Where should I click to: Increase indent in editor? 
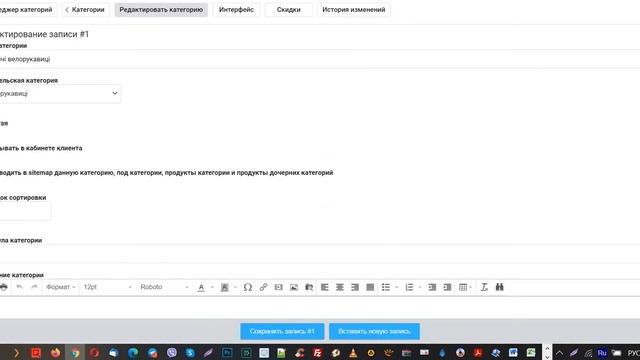[x=447, y=287]
